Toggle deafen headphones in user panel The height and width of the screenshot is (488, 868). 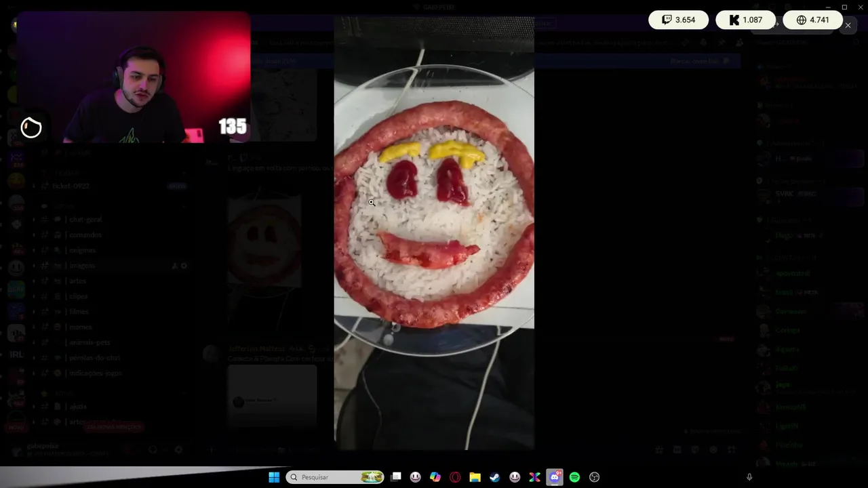coord(153,449)
